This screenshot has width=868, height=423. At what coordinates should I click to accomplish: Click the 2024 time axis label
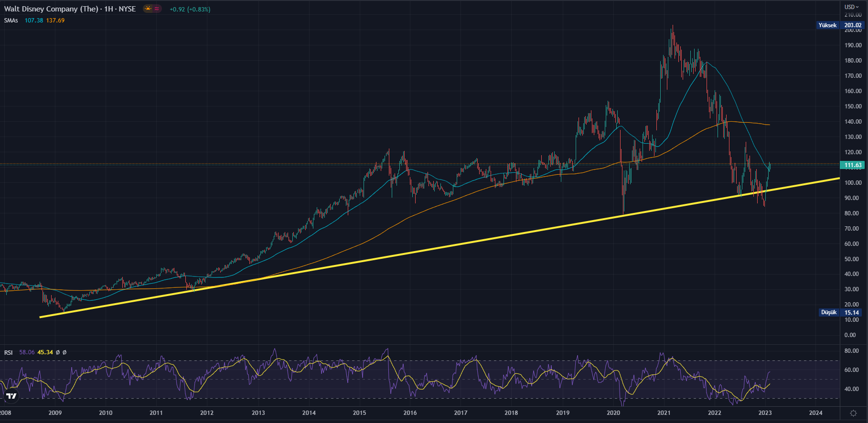(816, 413)
